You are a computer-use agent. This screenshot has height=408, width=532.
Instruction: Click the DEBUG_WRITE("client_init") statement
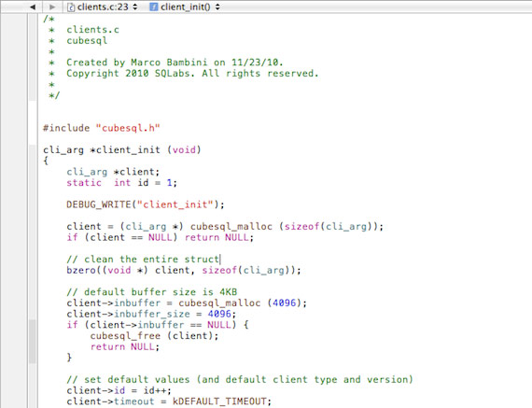click(146, 204)
